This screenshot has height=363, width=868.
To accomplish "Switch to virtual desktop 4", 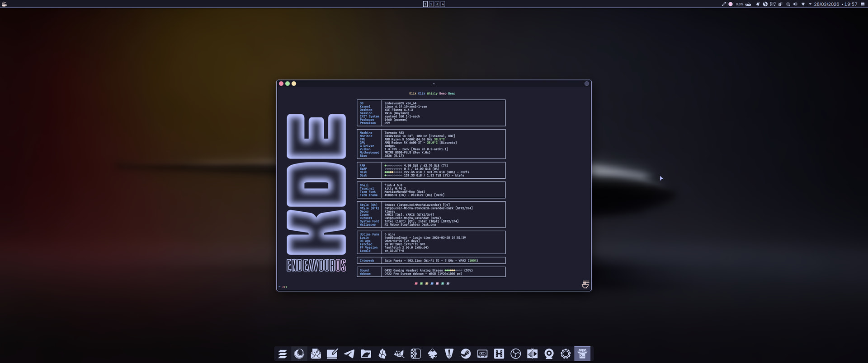I will click(443, 4).
